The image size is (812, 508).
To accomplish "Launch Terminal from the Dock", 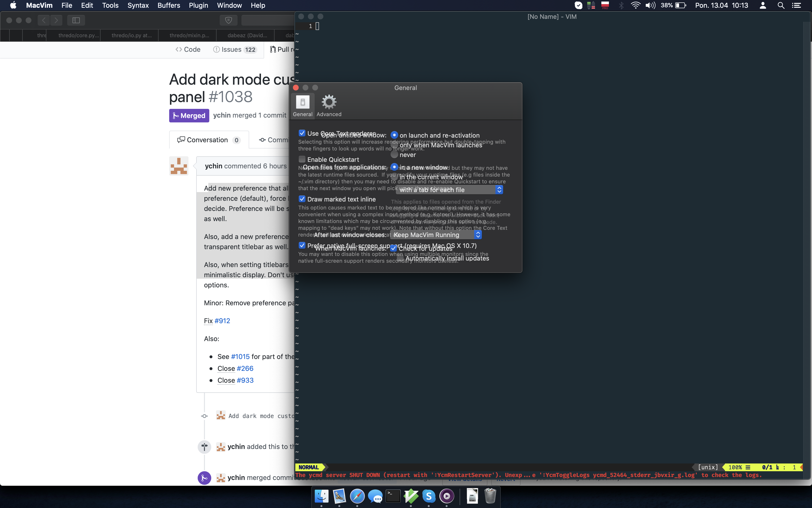I will (x=393, y=496).
